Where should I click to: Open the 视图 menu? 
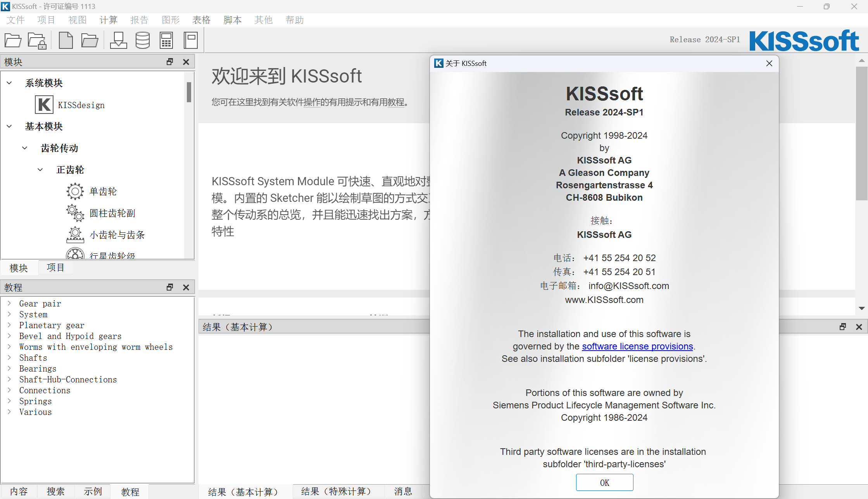tap(78, 20)
